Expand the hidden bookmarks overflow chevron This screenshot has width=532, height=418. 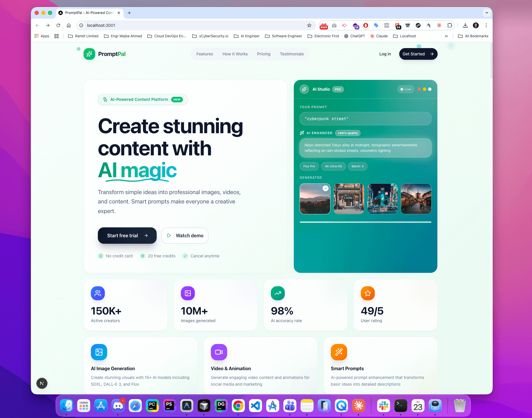(x=446, y=36)
